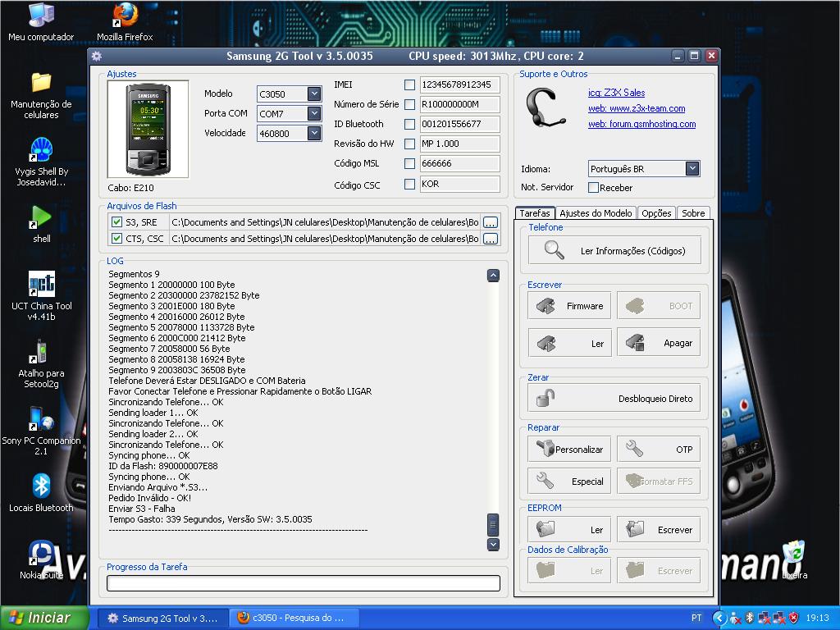
Task: Open the Modelo dropdown showing C3050
Action: [314, 94]
